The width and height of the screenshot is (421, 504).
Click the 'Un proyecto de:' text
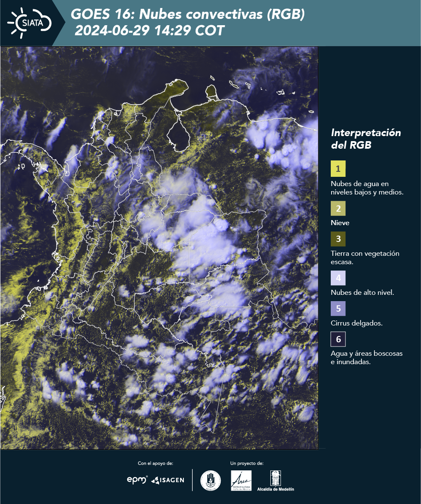(x=247, y=463)
